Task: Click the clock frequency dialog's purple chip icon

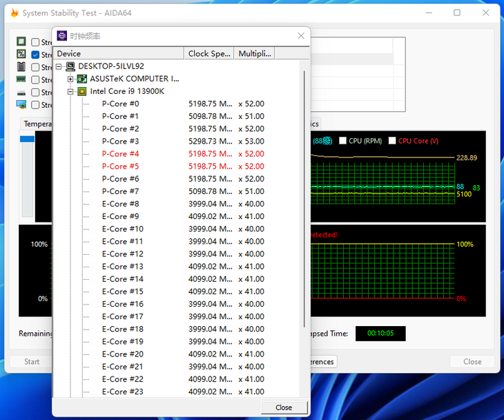Action: tap(61, 36)
